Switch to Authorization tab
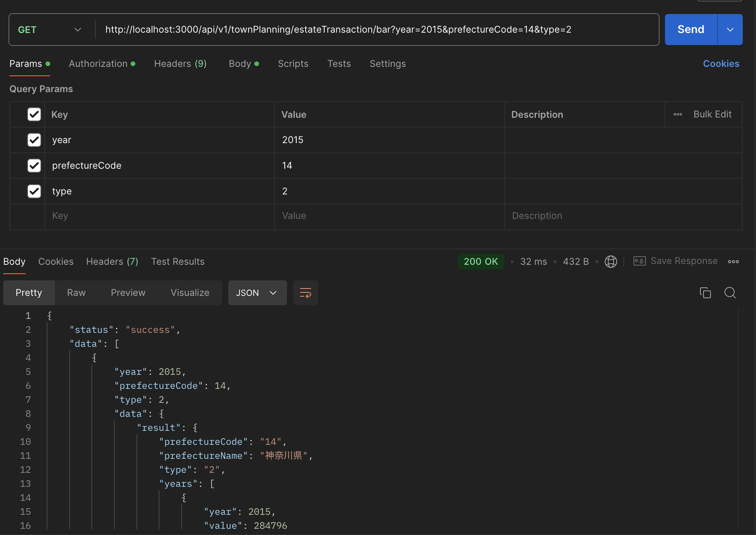This screenshot has height=535, width=756. coord(102,64)
